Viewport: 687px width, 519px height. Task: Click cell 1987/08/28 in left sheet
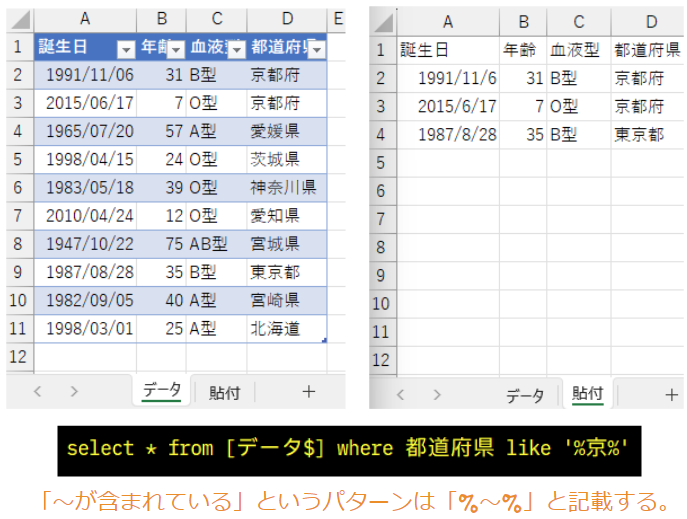coord(85,272)
